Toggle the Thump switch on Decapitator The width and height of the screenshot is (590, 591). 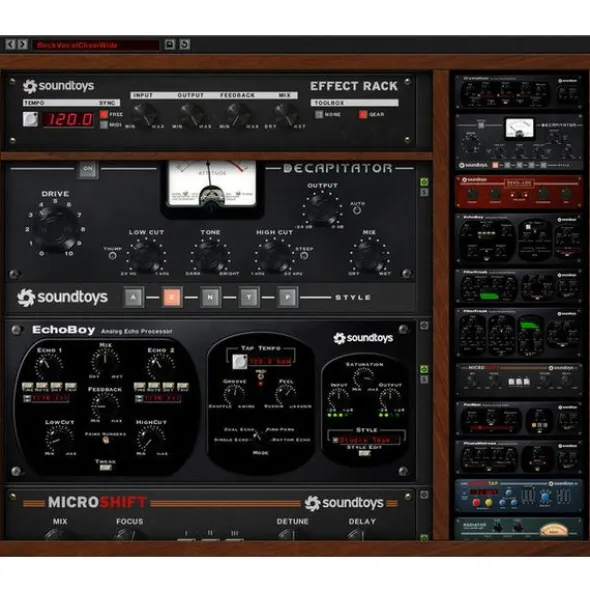pyautogui.click(x=112, y=256)
